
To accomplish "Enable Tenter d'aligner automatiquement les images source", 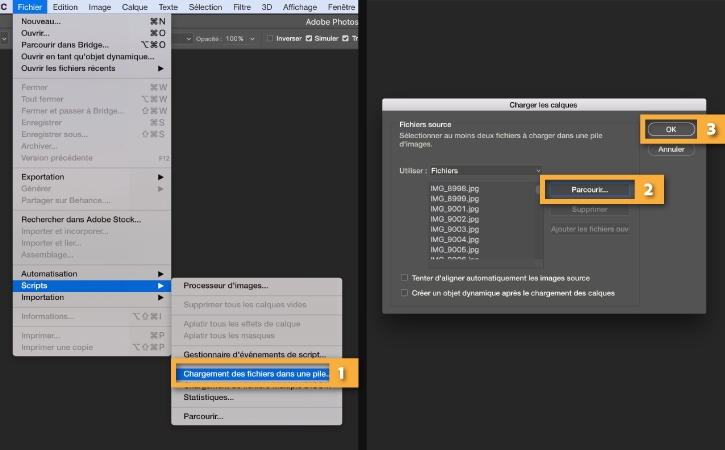I will click(x=405, y=278).
